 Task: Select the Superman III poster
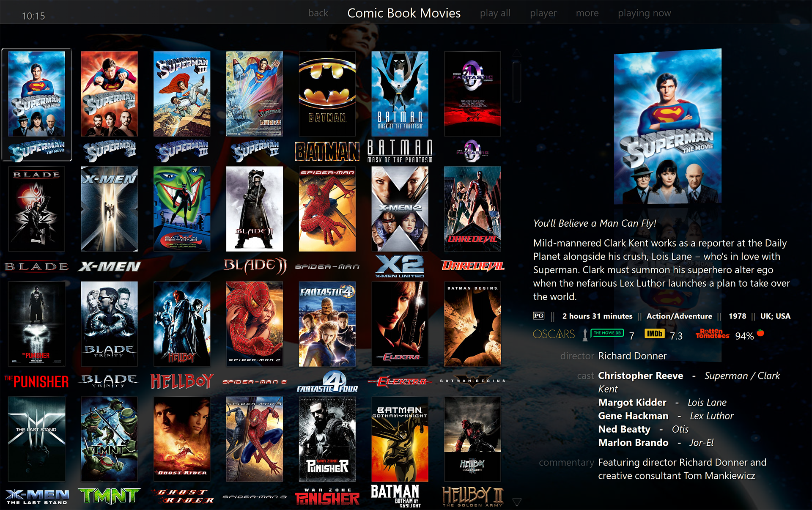pos(182,93)
